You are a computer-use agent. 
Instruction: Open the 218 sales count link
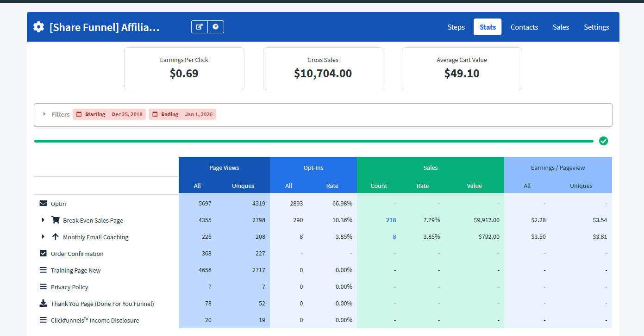point(391,220)
